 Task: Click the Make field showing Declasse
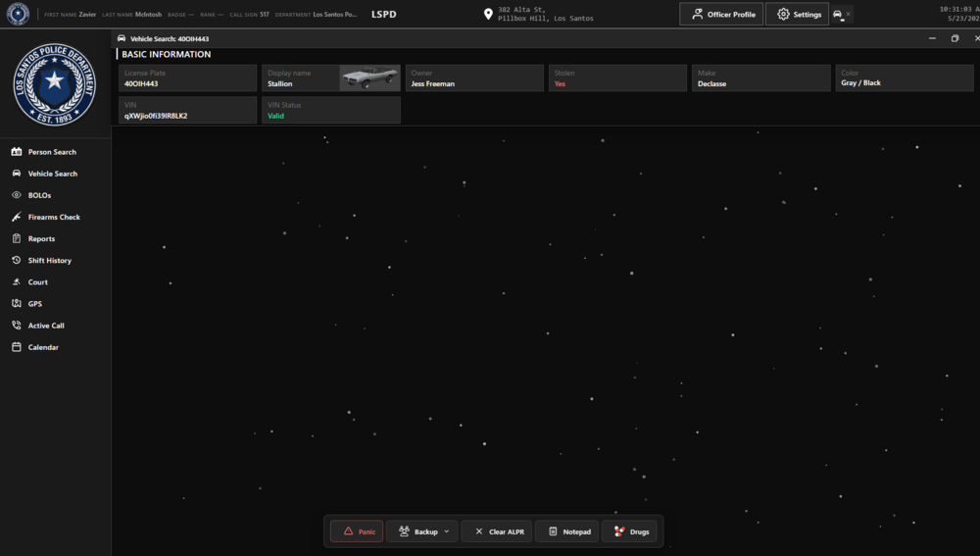pyautogui.click(x=761, y=78)
